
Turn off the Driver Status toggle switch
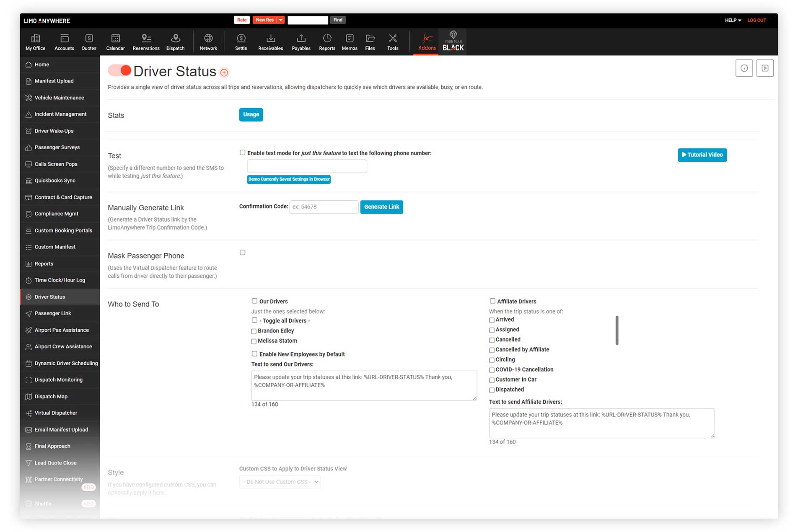(x=120, y=70)
